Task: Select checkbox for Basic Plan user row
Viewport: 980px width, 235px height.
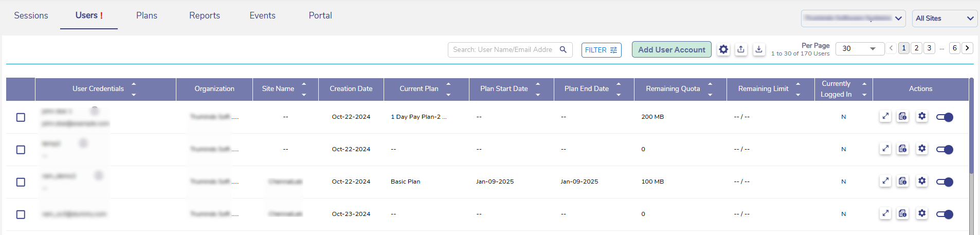Action: [x=21, y=182]
